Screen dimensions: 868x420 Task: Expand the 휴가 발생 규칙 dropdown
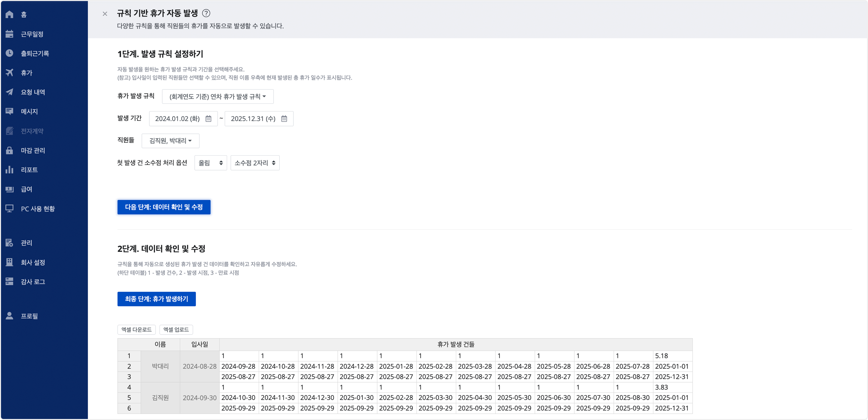coord(217,97)
